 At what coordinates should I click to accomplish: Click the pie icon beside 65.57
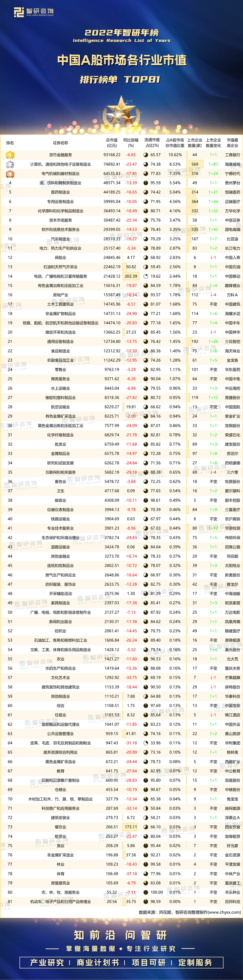coord(146,155)
